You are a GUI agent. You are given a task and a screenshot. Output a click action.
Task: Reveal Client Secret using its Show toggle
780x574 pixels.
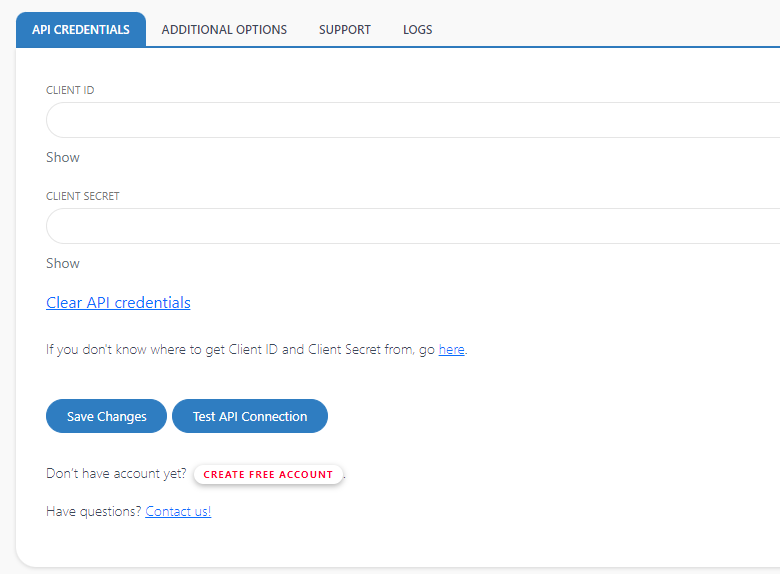point(63,263)
